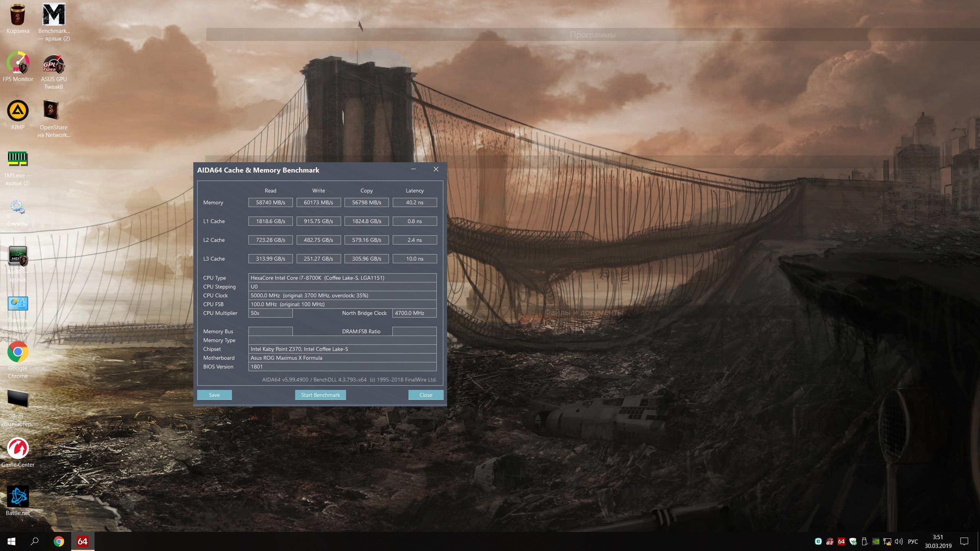Open the Windows Start menu

(x=11, y=541)
